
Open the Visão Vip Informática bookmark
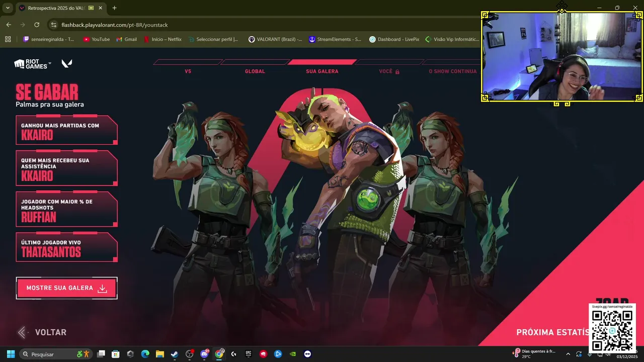click(x=452, y=39)
